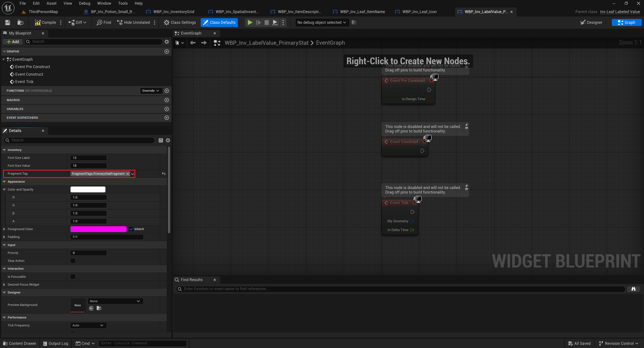Switch to the WBP_Inv_Leaf_Icon tab
The width and height of the screenshot is (644, 348).
pyautogui.click(x=419, y=12)
